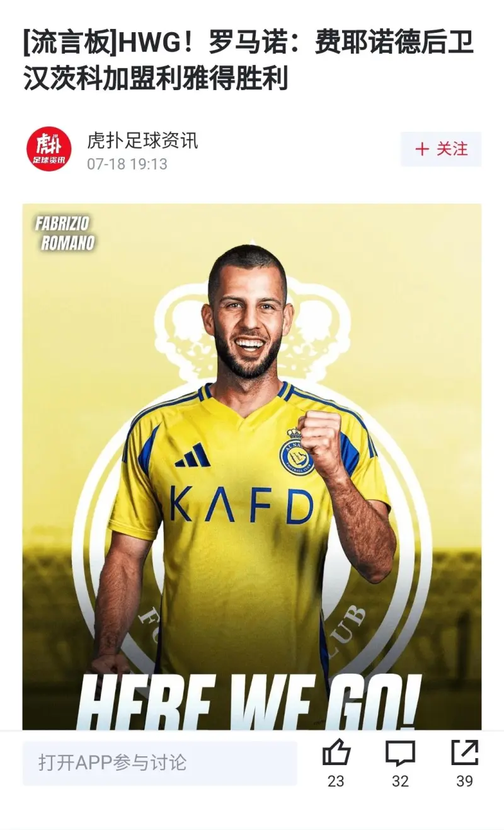Tap the thumbs-up like icon
The width and height of the screenshot is (504, 830).
point(336,752)
